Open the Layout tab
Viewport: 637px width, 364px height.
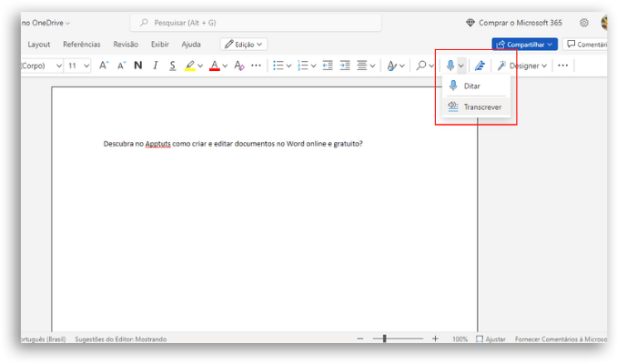tap(39, 45)
